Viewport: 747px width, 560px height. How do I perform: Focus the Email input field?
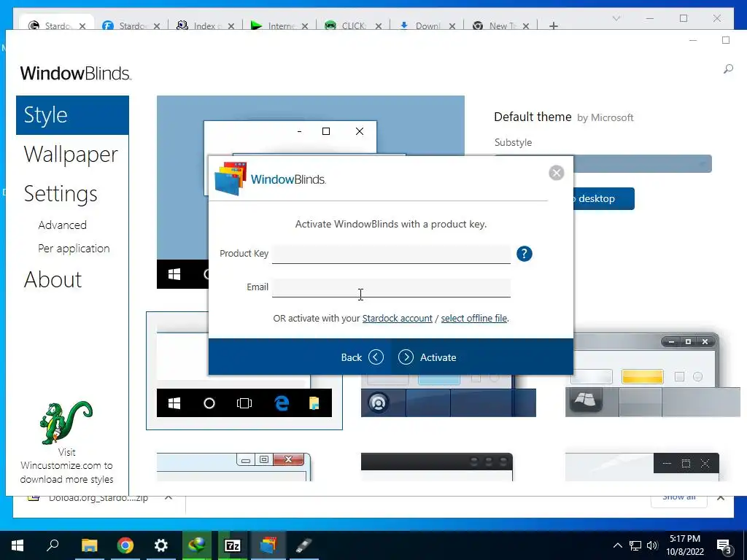pos(391,287)
